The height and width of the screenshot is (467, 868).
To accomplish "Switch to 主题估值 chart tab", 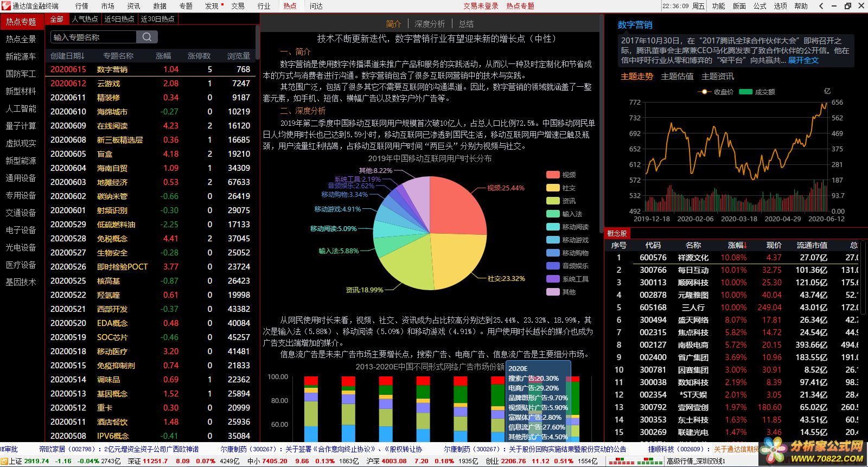I will click(x=677, y=76).
